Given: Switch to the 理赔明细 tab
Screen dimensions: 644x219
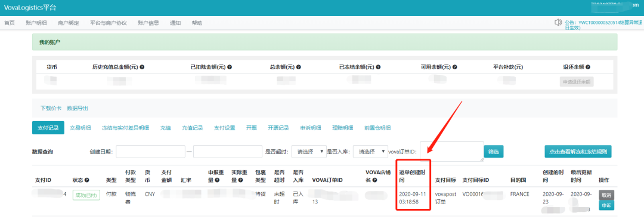Looking at the screenshot, I should tap(342, 128).
